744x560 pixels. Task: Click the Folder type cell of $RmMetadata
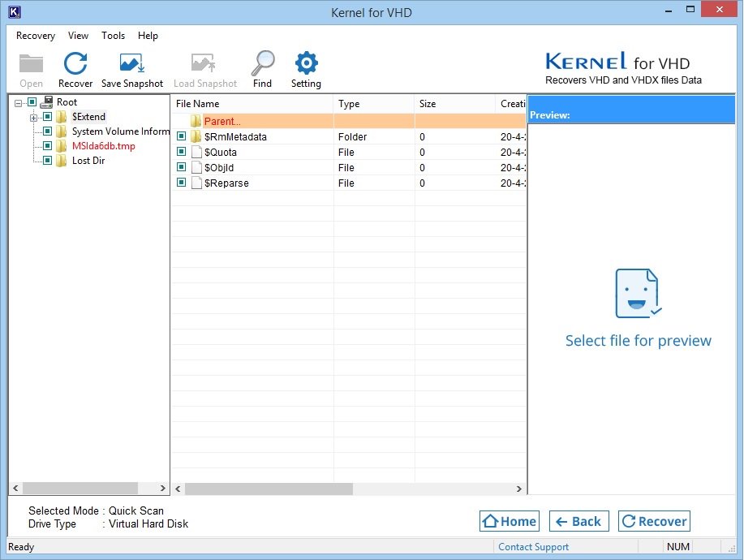[353, 136]
